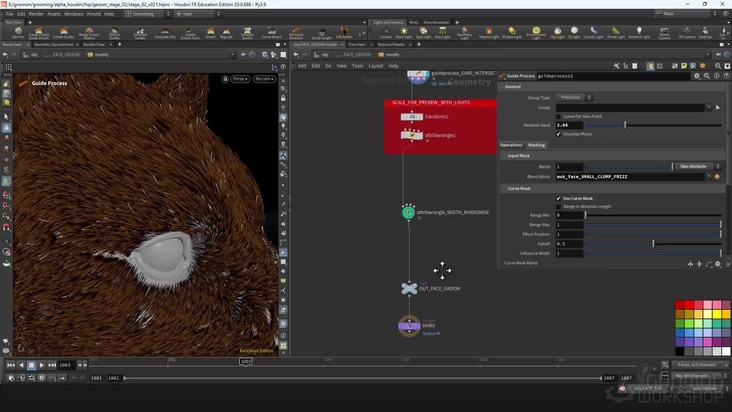
Task: Disable the Use Curve Mask checkbox
Action: pyautogui.click(x=558, y=198)
